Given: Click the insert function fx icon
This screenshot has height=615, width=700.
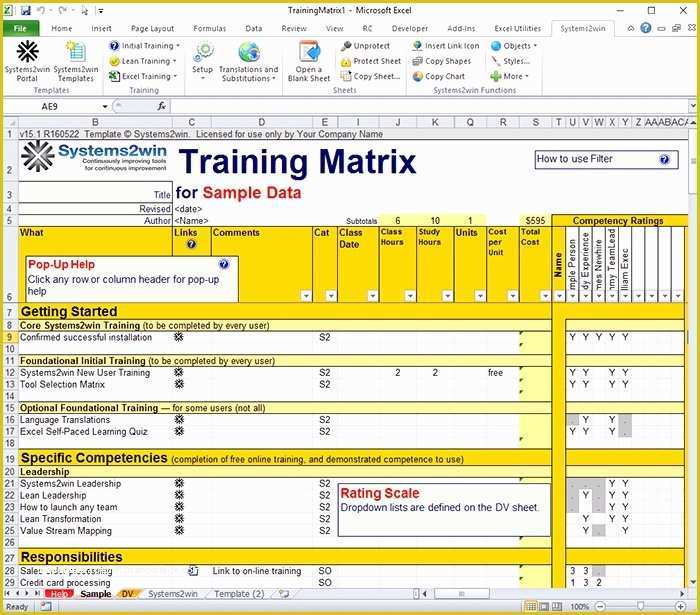Looking at the screenshot, I should point(162,106).
